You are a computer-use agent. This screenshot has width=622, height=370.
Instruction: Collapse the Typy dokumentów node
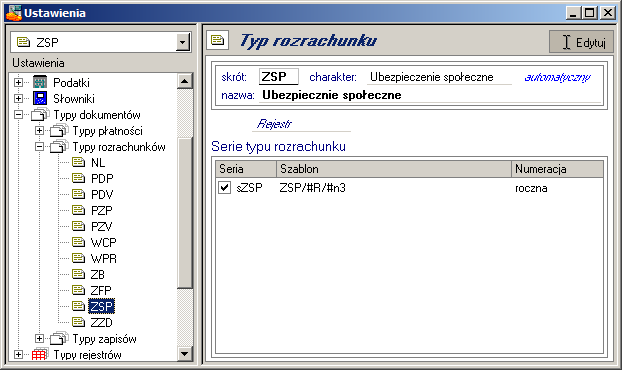click(x=18, y=115)
